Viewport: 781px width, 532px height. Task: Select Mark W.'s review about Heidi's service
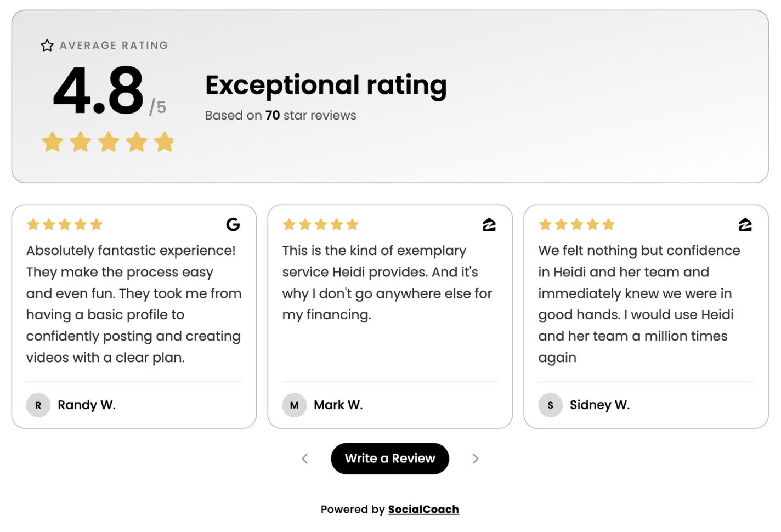[387, 282]
